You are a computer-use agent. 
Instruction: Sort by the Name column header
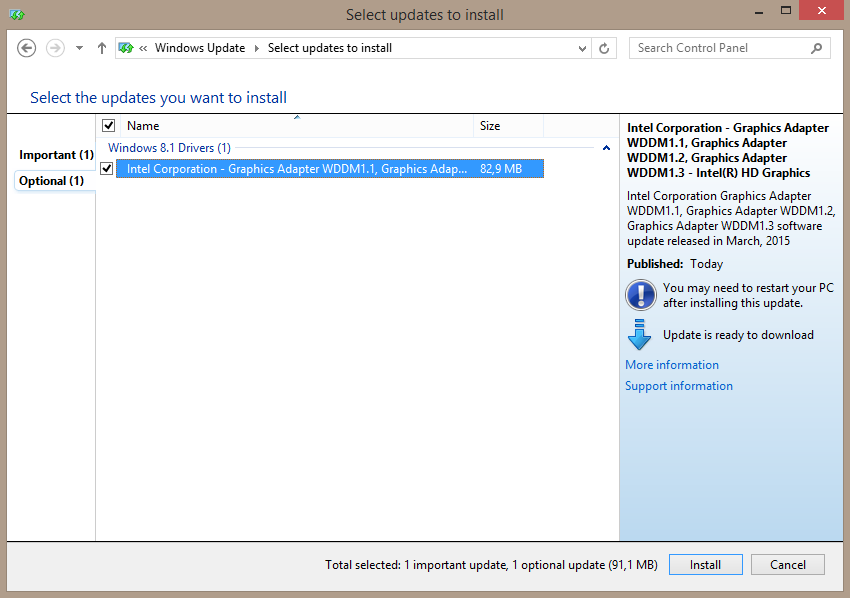pyautogui.click(x=297, y=126)
